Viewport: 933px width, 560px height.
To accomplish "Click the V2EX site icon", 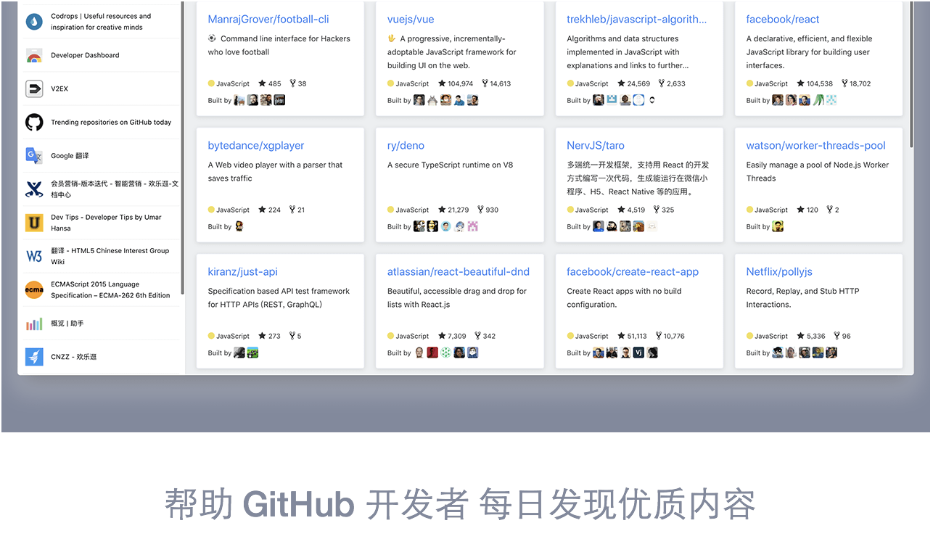I will (34, 88).
